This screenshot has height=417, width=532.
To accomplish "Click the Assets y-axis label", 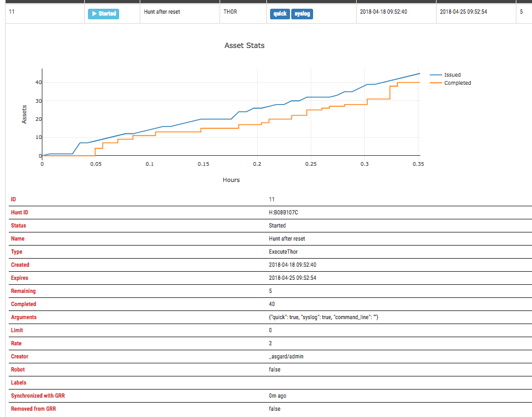I will [25, 114].
